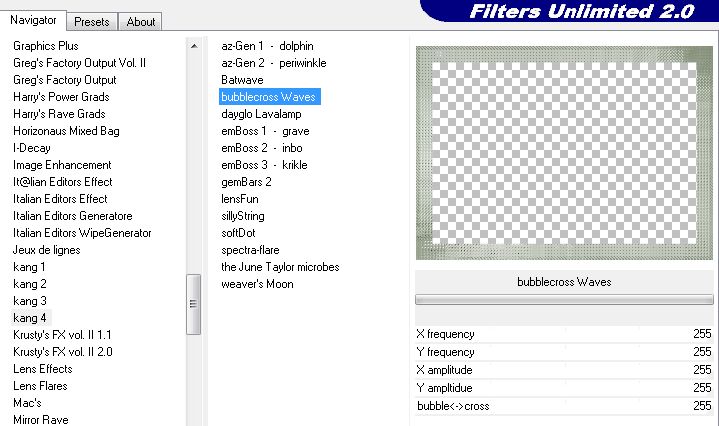This screenshot has height=426, width=719.
Task: Select Krusty's FX vol. II 2.0 category
Action: coord(63,352)
